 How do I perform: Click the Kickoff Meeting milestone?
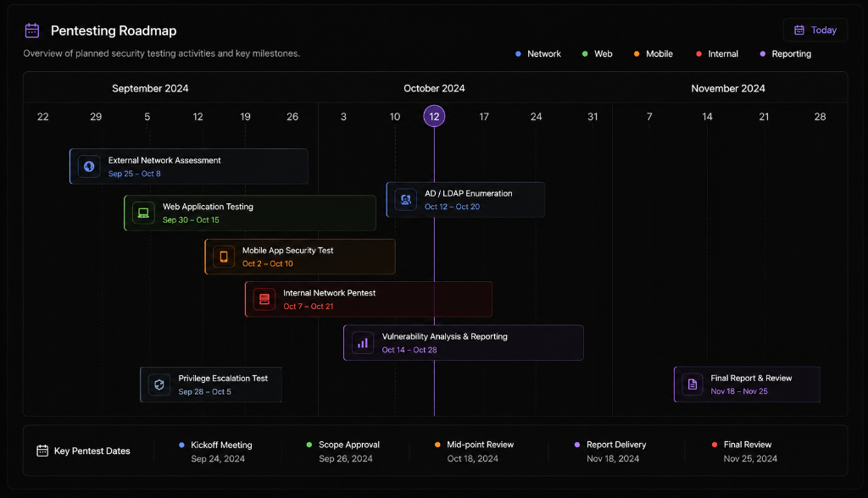pos(216,451)
